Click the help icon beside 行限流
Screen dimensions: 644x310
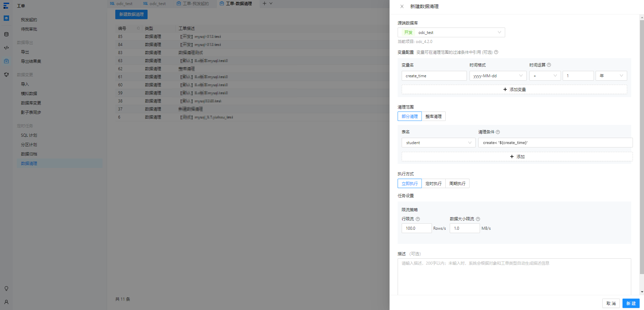click(x=418, y=219)
